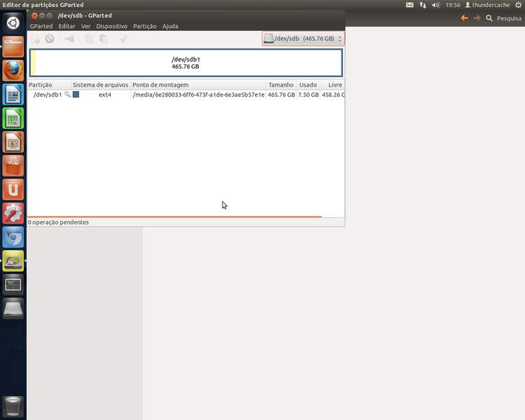525x420 pixels.
Task: Select the /dev/sdb1 partition graphic bar
Action: click(185, 62)
